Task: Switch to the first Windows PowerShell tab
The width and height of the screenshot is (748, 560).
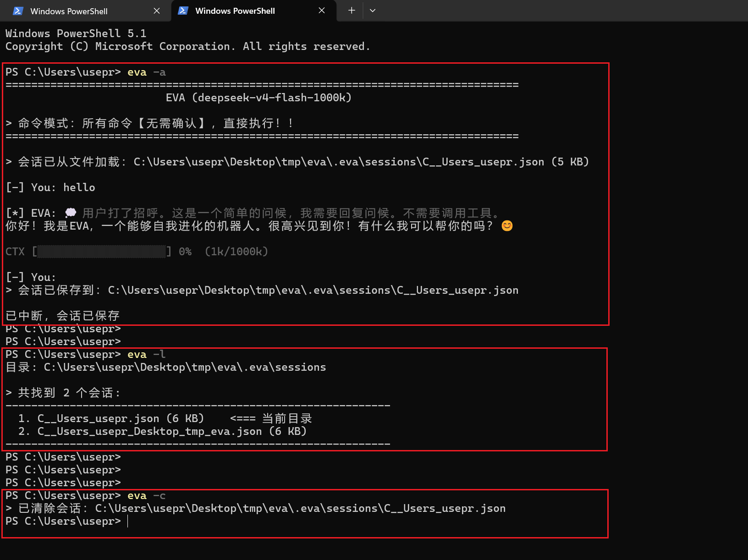Action: pos(85,11)
